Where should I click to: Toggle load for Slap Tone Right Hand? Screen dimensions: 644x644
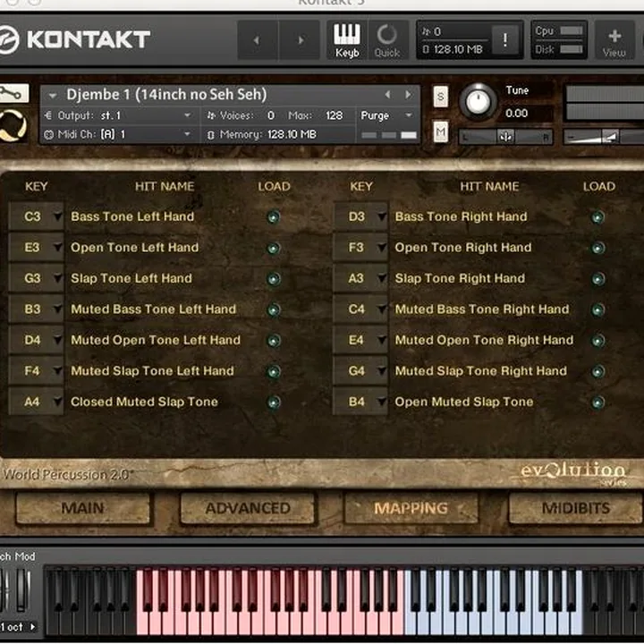[x=597, y=279]
